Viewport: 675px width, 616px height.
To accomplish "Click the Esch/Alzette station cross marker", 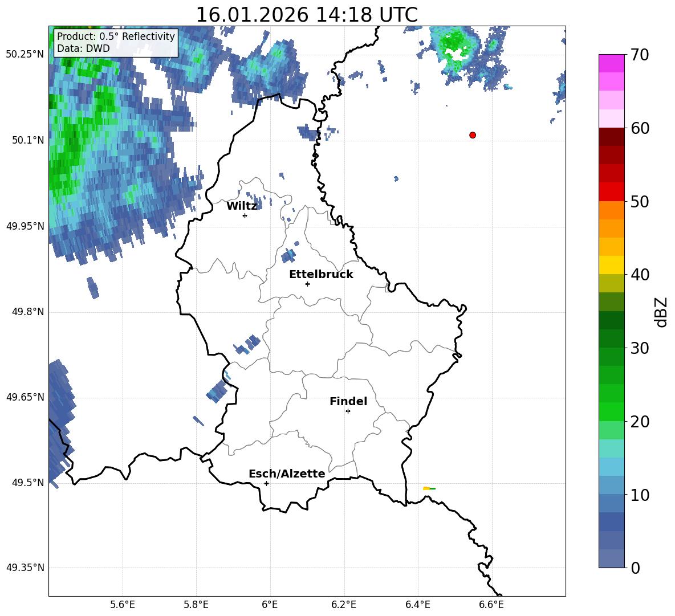I will click(x=266, y=483).
